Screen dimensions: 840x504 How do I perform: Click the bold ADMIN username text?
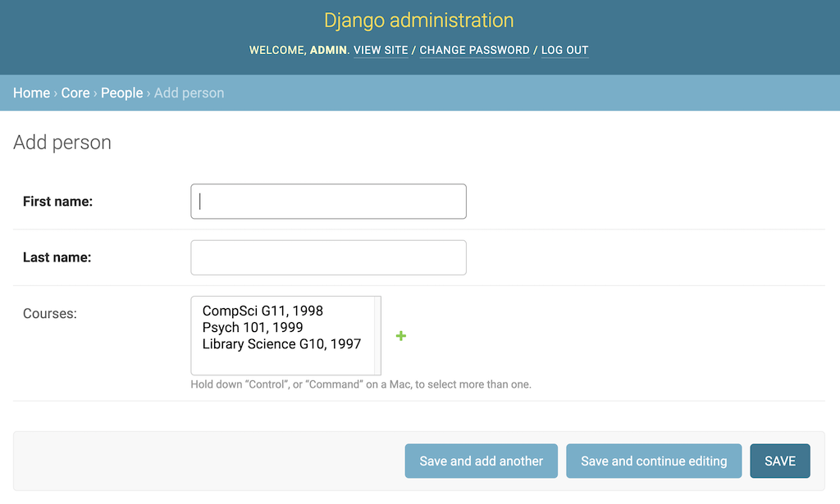[327, 50]
